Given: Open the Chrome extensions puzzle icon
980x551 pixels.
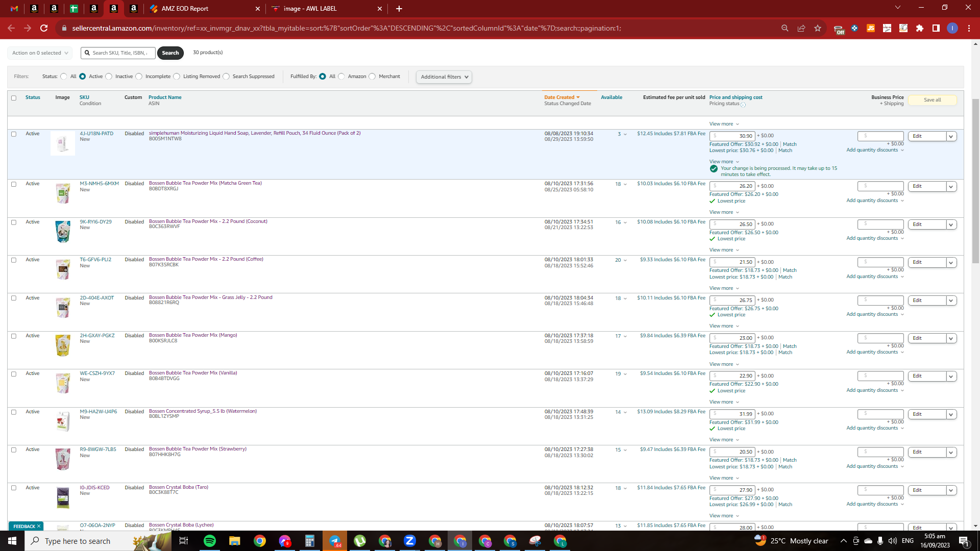Looking at the screenshot, I should tap(920, 28).
